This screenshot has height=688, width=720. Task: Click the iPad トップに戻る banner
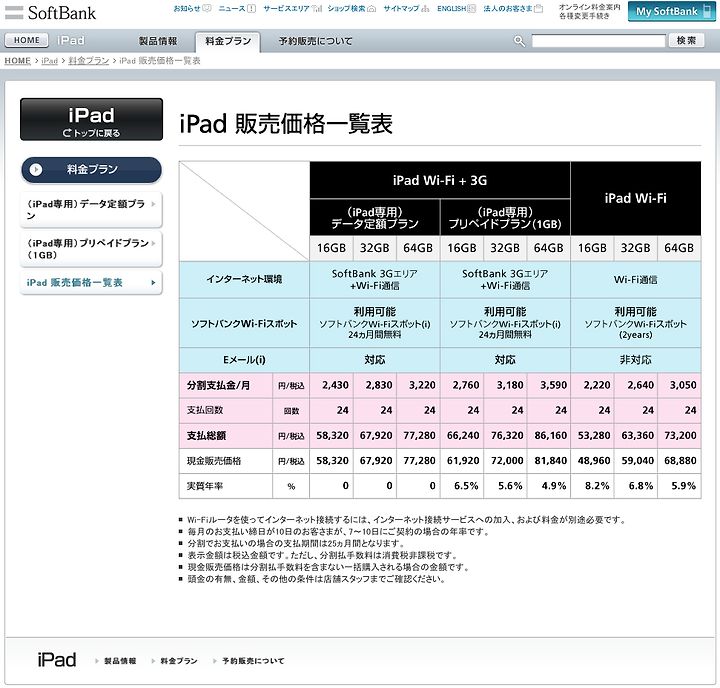point(91,119)
